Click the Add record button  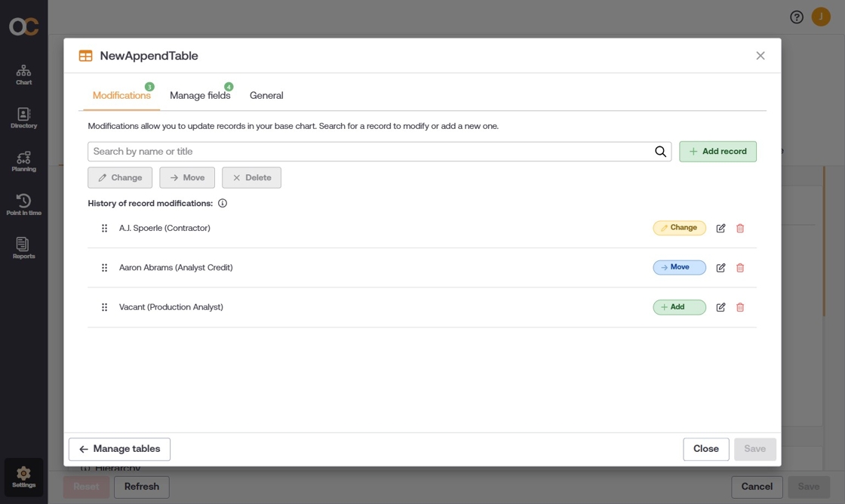point(717,152)
